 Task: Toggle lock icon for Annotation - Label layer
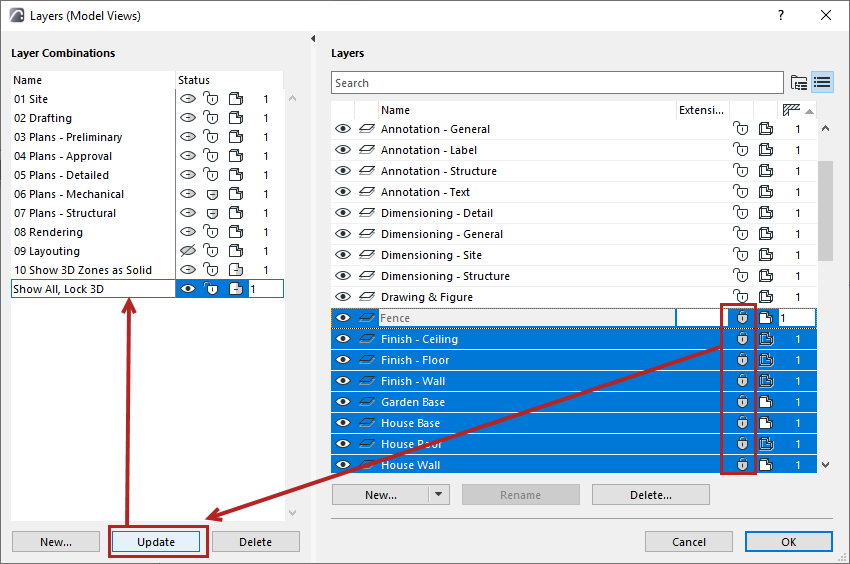pyautogui.click(x=740, y=150)
